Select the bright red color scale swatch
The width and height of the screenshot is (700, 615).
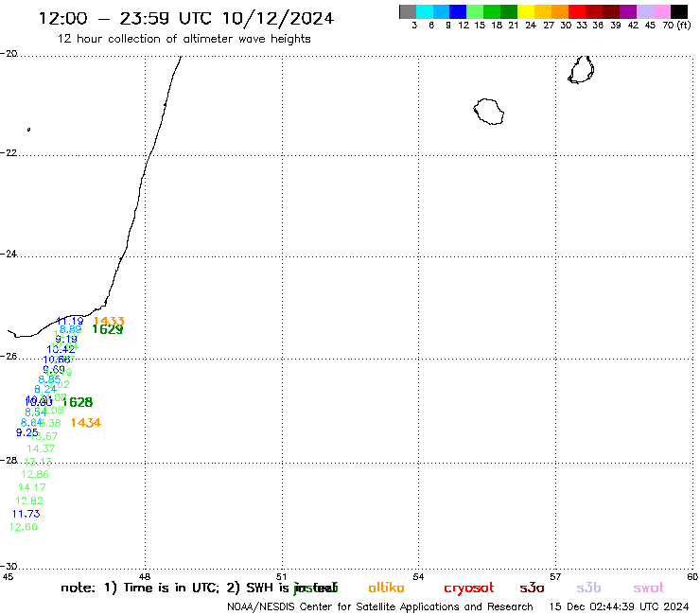point(576,11)
